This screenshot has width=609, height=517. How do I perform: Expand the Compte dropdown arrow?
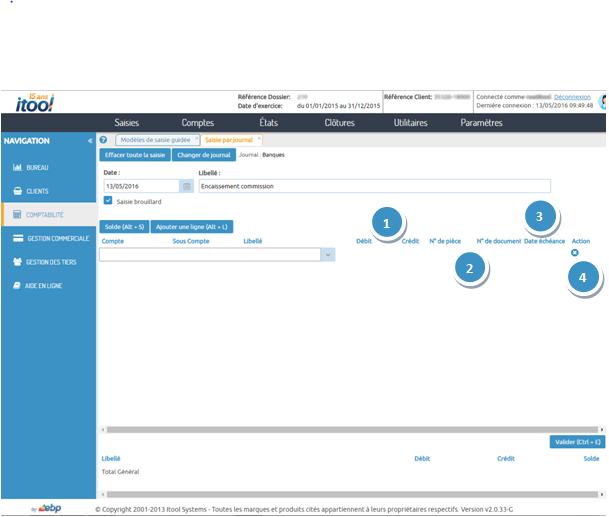click(x=328, y=255)
